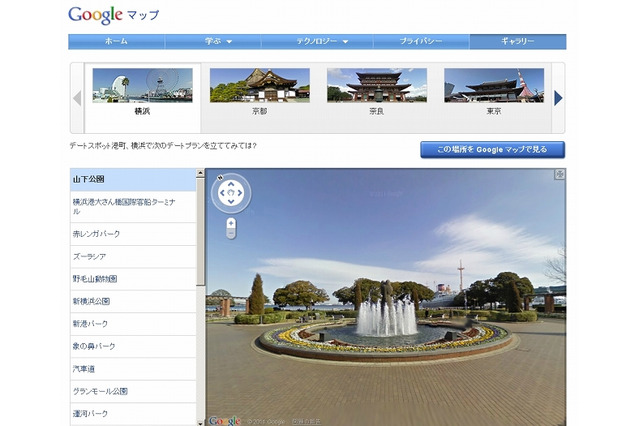Expand the 学ぶ dropdown menu
Viewport: 640px width, 426px height.
(218, 42)
